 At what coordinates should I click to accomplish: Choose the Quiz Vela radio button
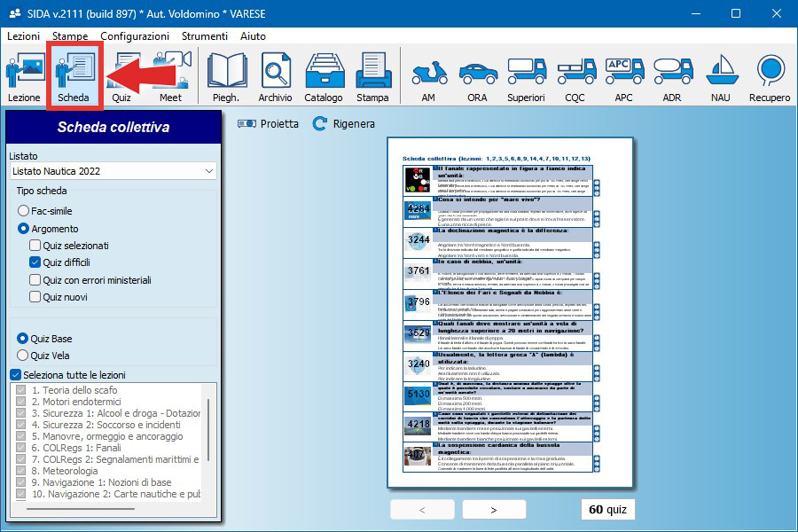24,356
